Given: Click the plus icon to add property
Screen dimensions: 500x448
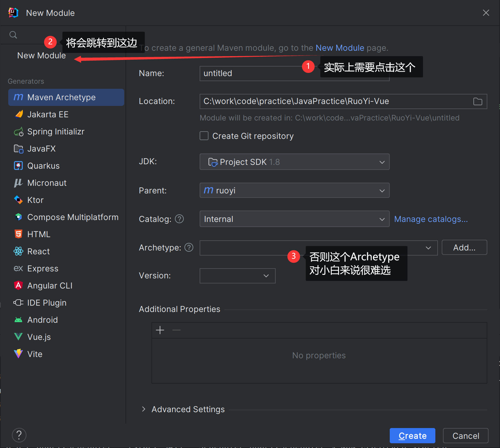Looking at the screenshot, I should [160, 330].
